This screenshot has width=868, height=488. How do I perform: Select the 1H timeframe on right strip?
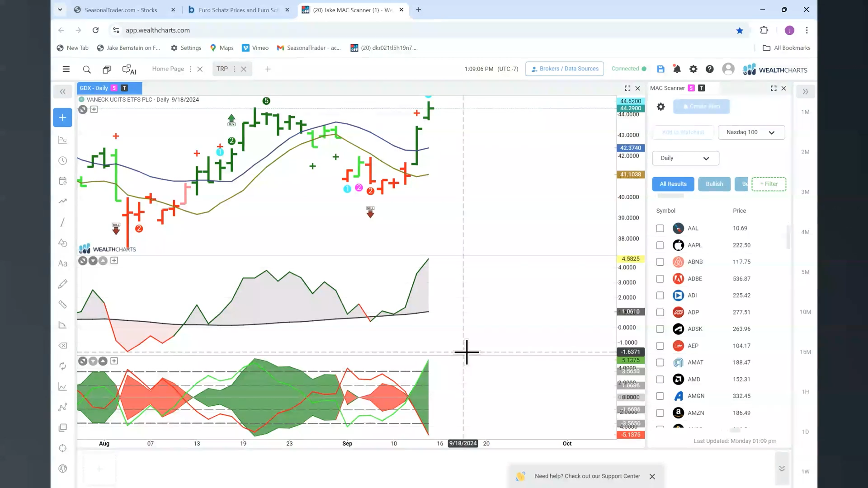tap(805, 392)
